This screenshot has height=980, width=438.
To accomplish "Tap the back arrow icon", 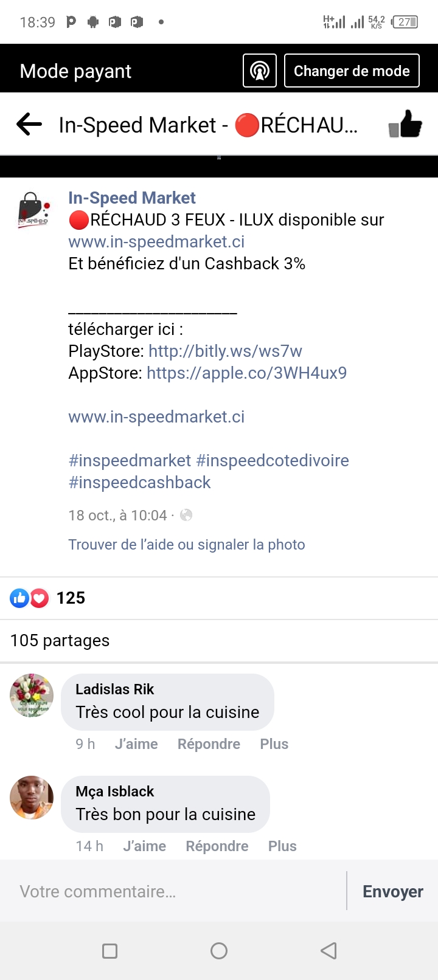I will (29, 125).
